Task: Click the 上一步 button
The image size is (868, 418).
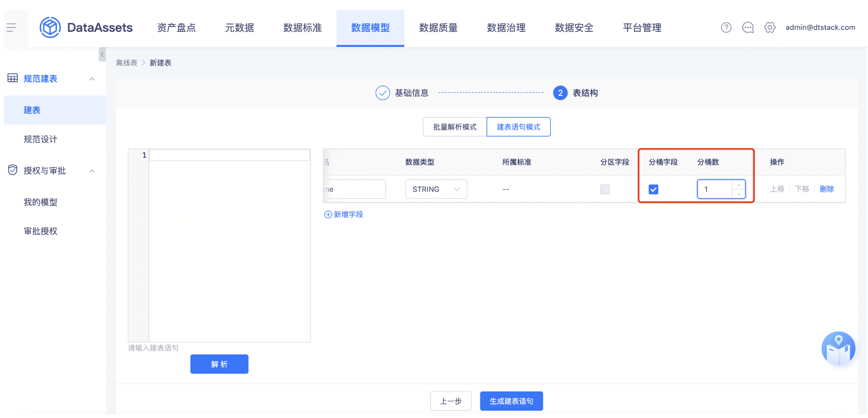Action: tap(451, 401)
